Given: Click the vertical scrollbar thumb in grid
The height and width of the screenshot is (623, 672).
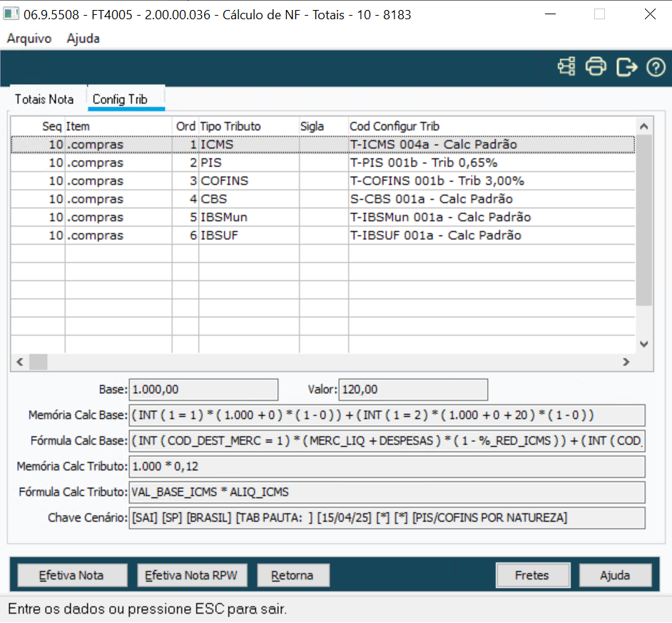Looking at the screenshot, I should click(x=643, y=220).
